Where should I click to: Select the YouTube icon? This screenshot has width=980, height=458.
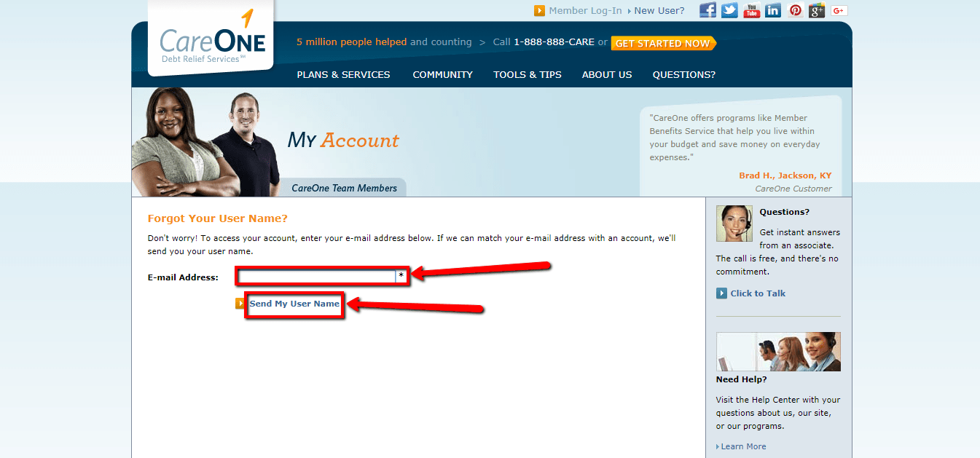750,10
